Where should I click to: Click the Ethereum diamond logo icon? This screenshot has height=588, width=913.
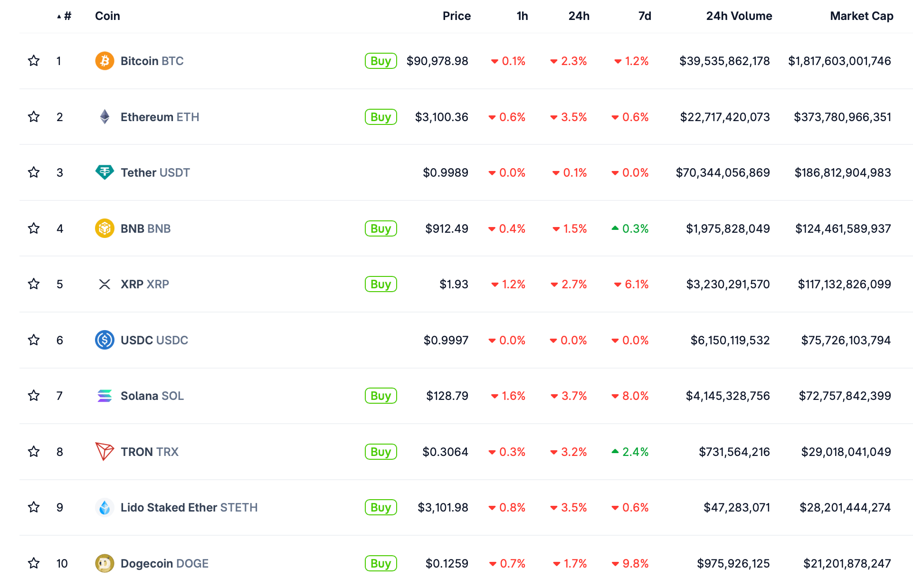point(105,117)
